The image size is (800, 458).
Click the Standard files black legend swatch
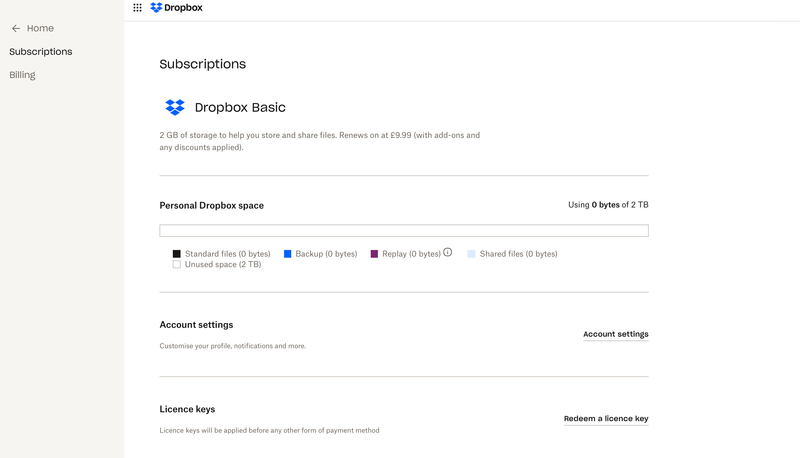pos(177,254)
